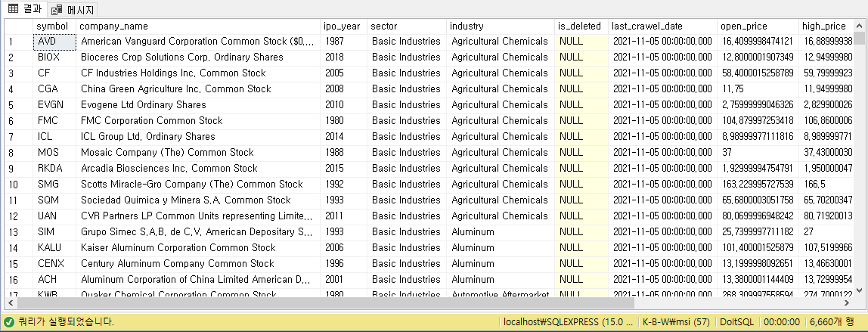The image size is (868, 332).
Task: Click the last_crawel_date column header
Action: [663, 26]
